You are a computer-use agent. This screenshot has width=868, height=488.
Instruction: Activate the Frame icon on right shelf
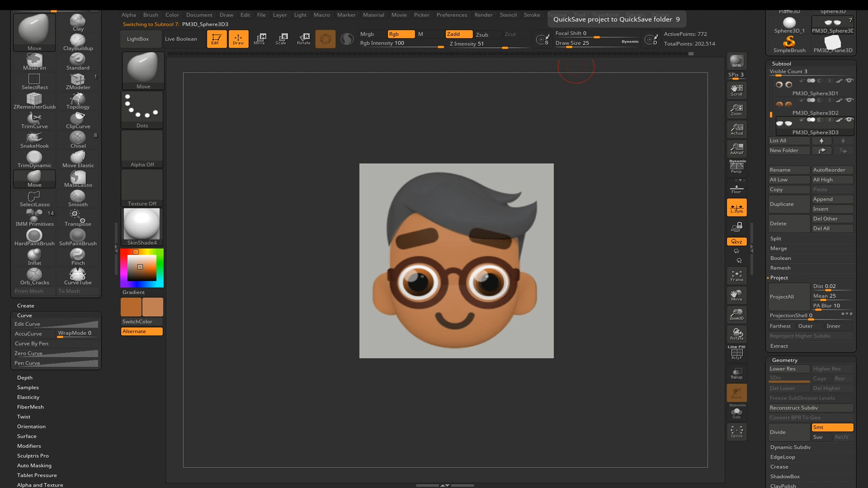(x=736, y=275)
